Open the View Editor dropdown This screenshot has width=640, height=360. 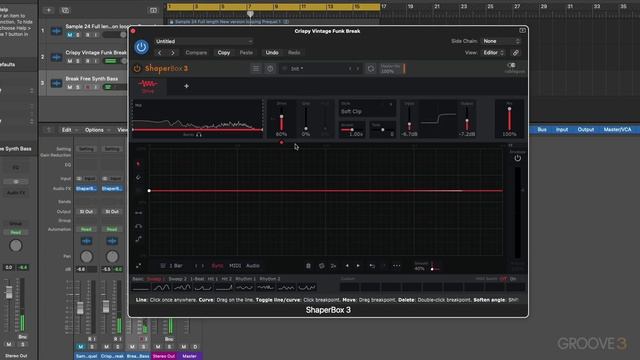point(493,53)
